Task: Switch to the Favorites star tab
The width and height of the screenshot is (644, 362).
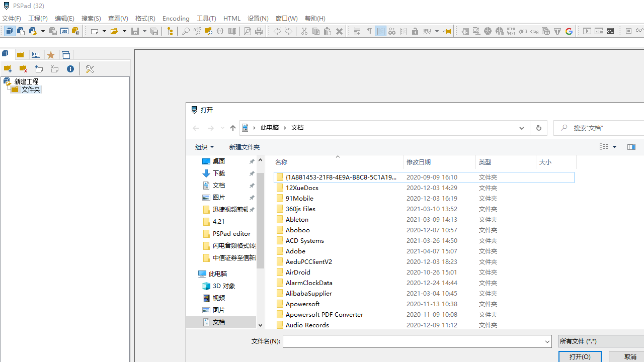Action: click(51, 55)
